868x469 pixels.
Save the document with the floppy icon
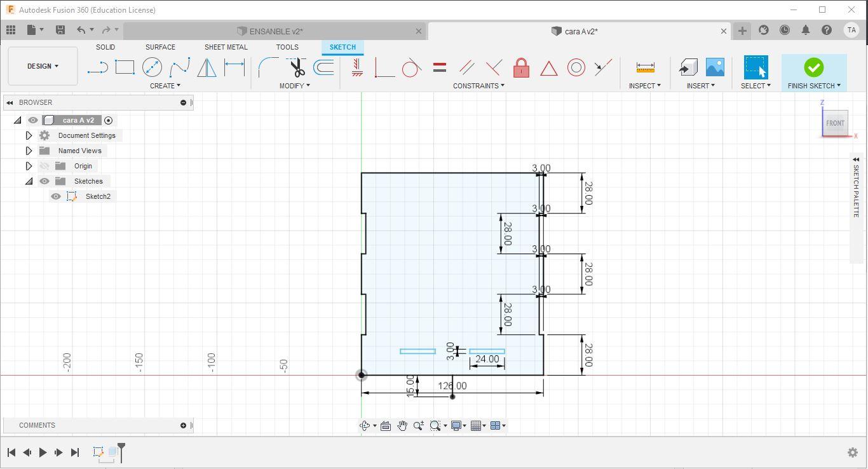click(x=60, y=30)
